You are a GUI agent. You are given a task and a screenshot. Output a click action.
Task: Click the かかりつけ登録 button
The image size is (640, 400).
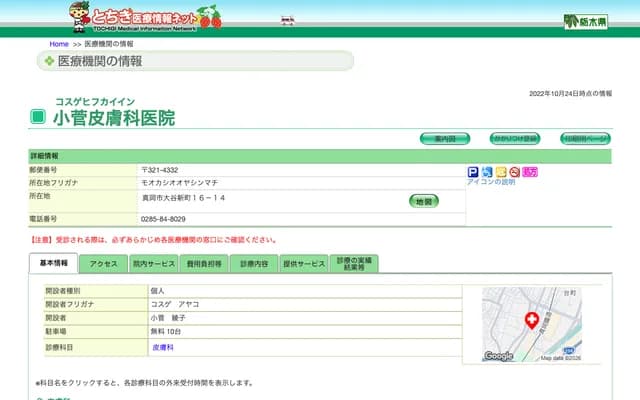pyautogui.click(x=515, y=139)
